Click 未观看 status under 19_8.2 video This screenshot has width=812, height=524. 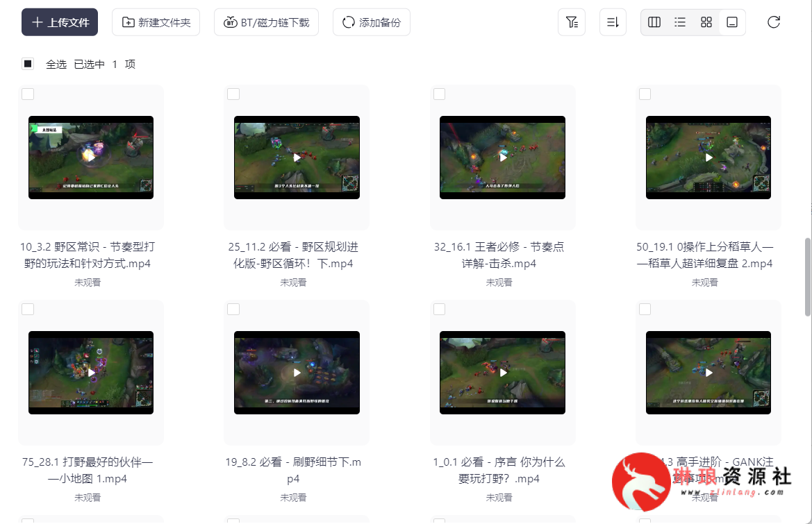coord(293,498)
